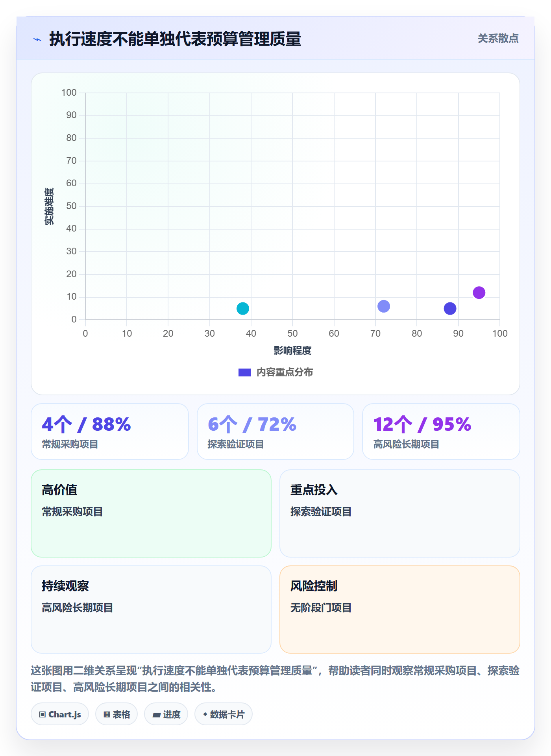Click the bar icon in 进度 tag
The image size is (551, 756).
coord(157,715)
